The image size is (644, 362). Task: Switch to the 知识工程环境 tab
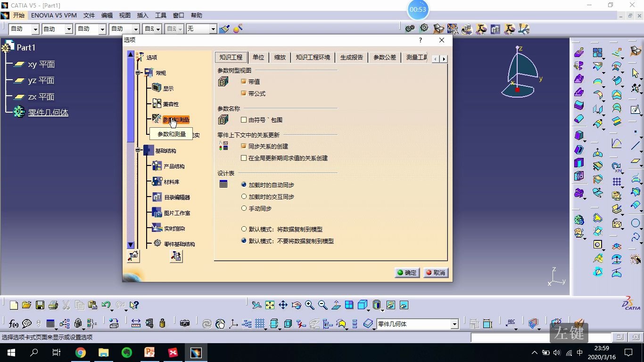pos(313,57)
